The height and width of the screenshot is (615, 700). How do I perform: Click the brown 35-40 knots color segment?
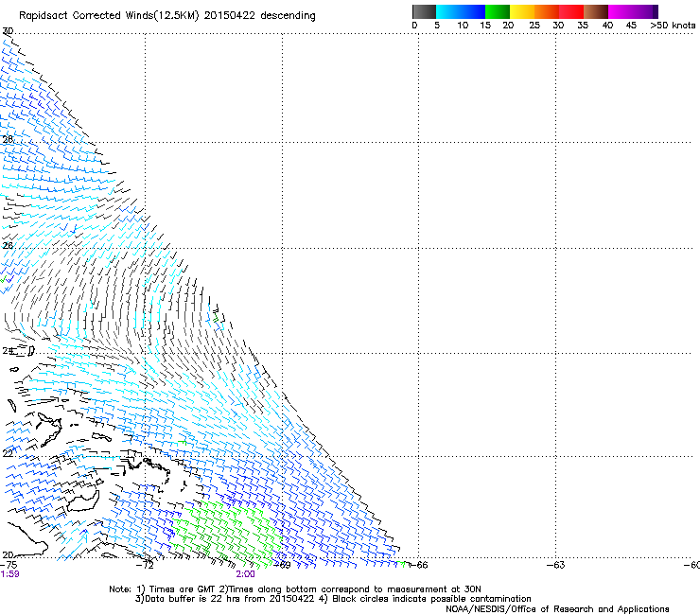click(x=596, y=11)
